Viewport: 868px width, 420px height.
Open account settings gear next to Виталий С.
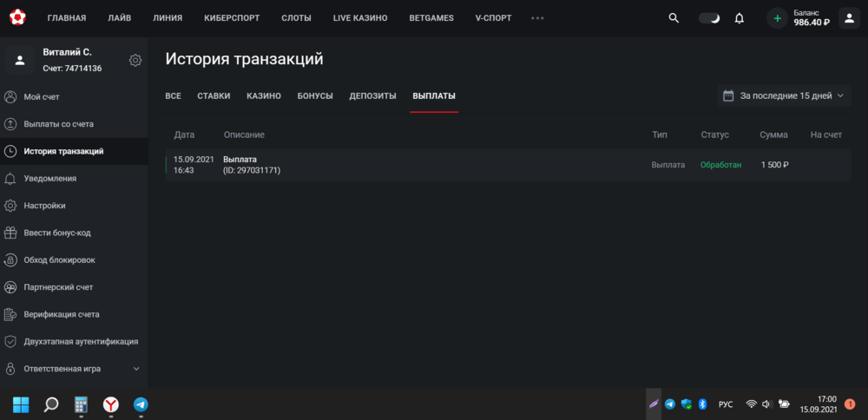(135, 61)
